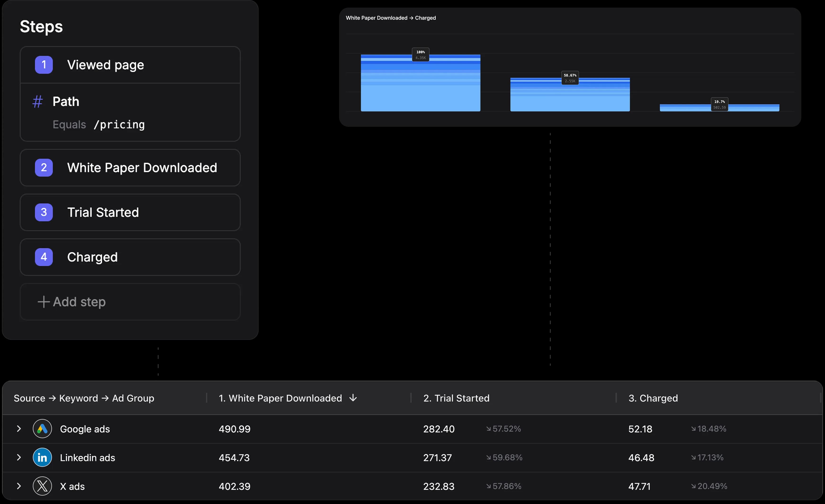Click the LinkedIn ads logo

(x=43, y=457)
